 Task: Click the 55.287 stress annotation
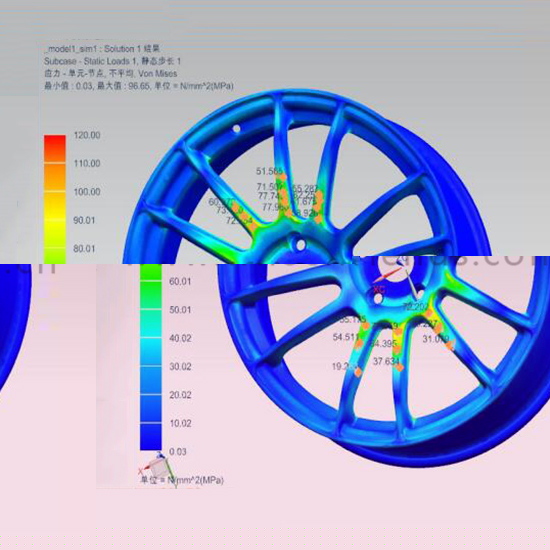click(305, 188)
